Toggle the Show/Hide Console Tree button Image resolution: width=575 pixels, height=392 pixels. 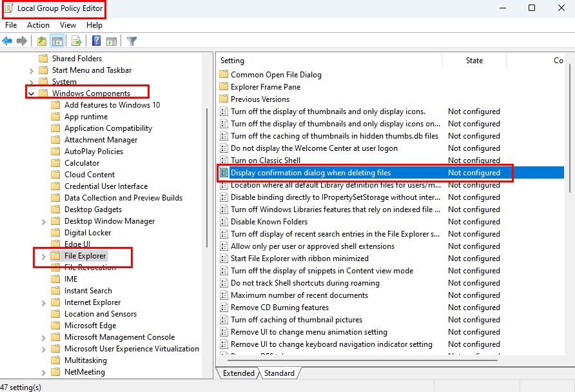click(x=57, y=41)
